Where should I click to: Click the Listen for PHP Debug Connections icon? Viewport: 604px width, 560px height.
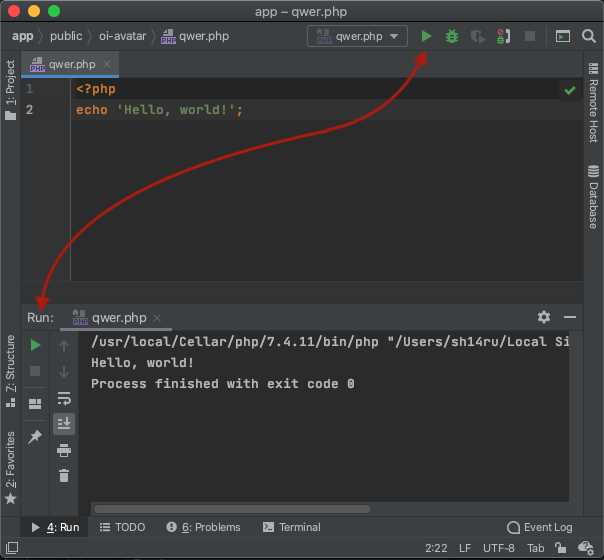point(503,36)
